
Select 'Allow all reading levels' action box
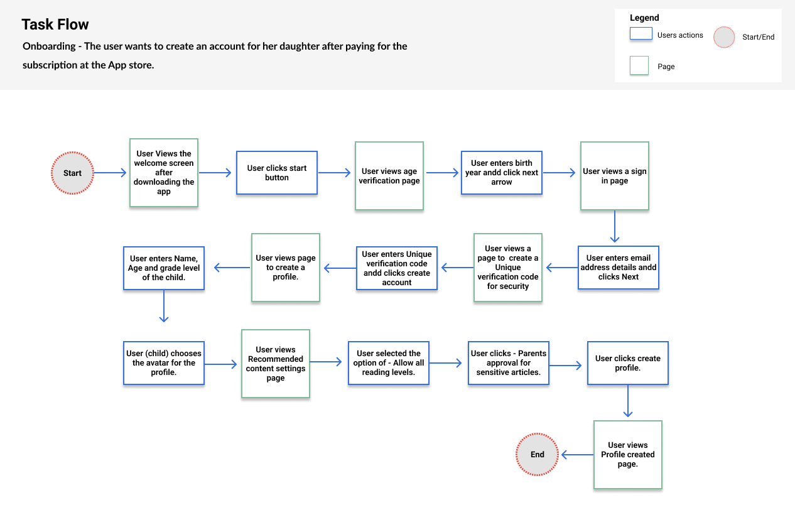click(389, 363)
